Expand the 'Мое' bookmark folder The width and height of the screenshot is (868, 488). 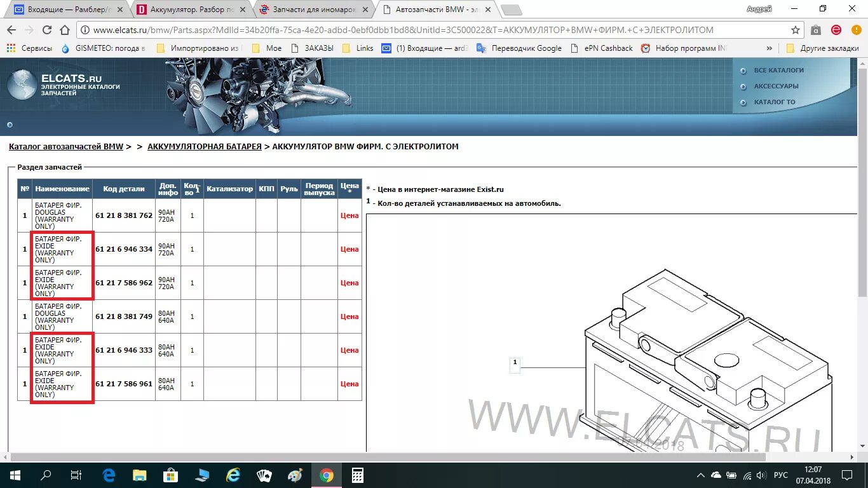(266, 48)
